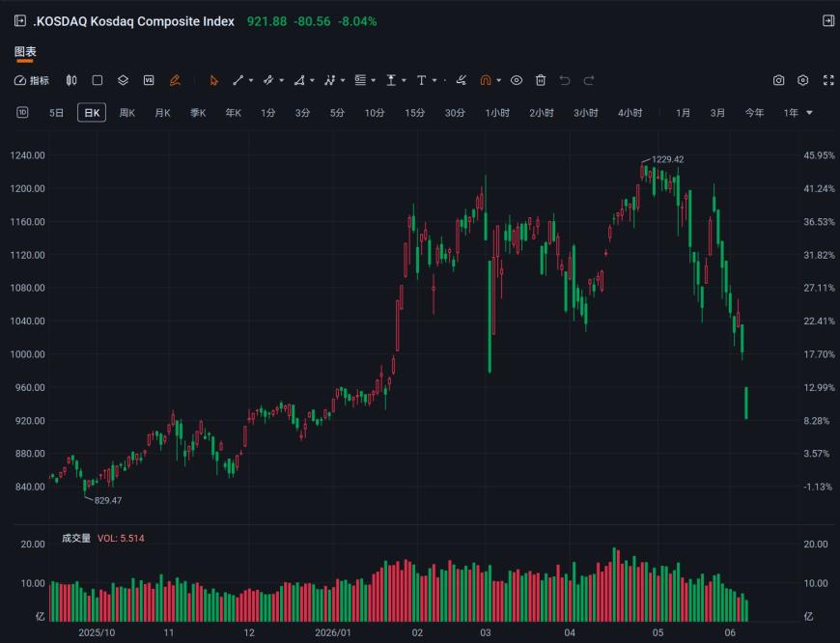Image resolution: width=840 pixels, height=643 pixels.
Task: Choose the 5分 interval
Action: coord(337,113)
